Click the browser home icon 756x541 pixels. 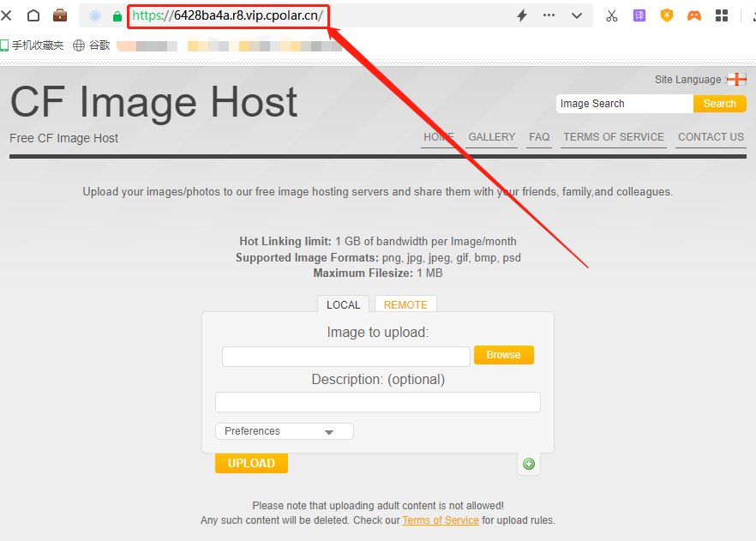pyautogui.click(x=33, y=15)
